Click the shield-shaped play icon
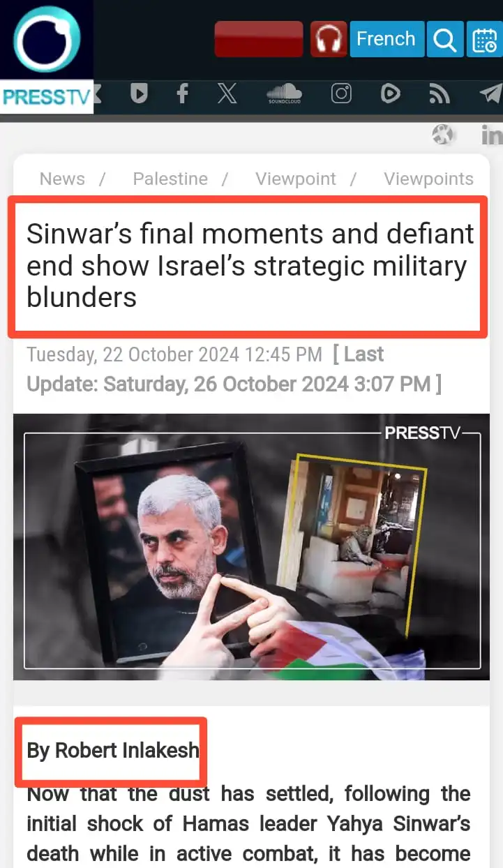 point(139,93)
